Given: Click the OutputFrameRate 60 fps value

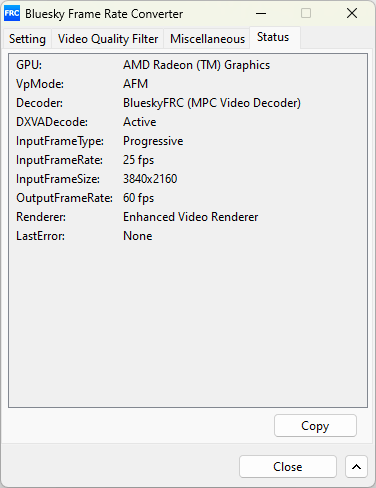Looking at the screenshot, I should [138, 198].
